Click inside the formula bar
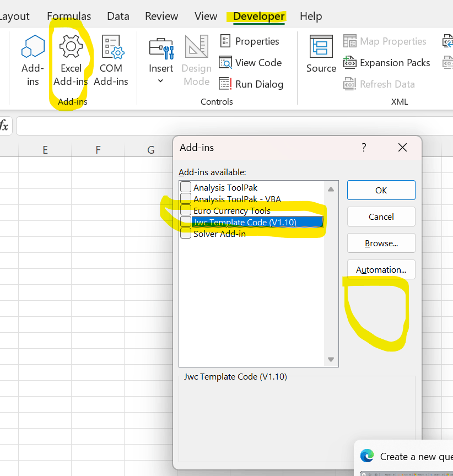The height and width of the screenshot is (476, 453). (x=234, y=126)
